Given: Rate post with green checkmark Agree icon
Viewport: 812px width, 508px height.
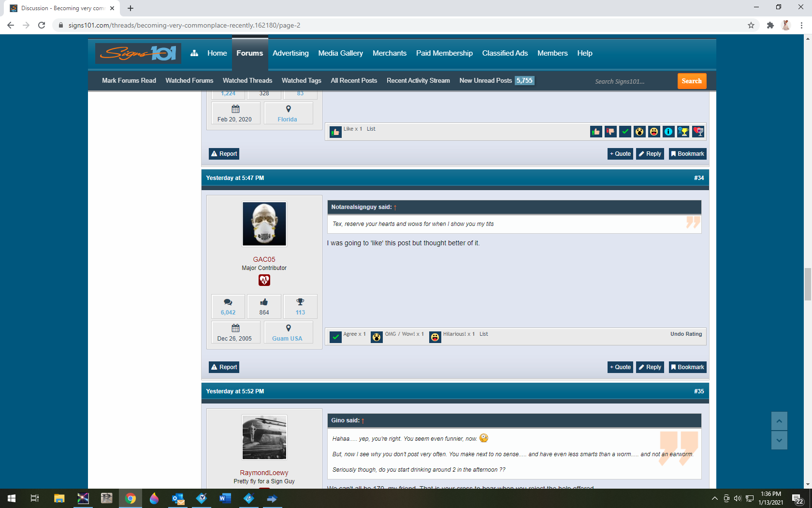Looking at the screenshot, I should (x=625, y=132).
